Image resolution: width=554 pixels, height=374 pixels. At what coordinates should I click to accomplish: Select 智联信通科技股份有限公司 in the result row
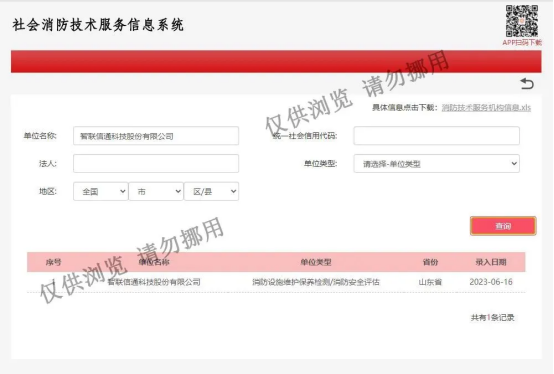tap(154, 282)
